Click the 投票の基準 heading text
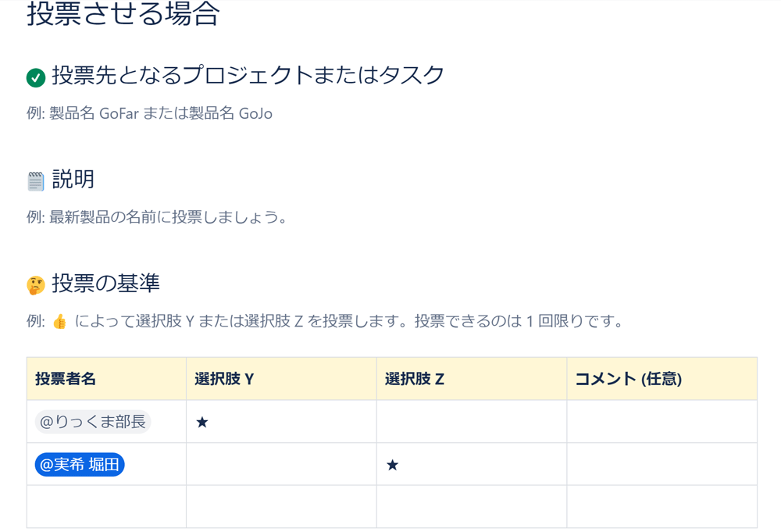Screen dimensions: 781x532 point(105,284)
